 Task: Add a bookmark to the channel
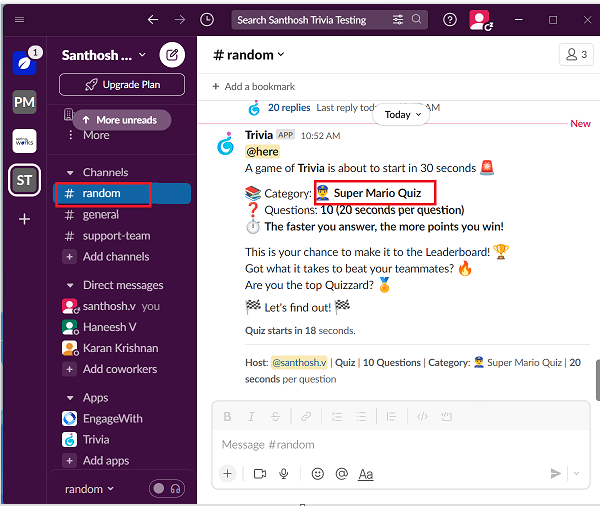pyautogui.click(x=254, y=87)
